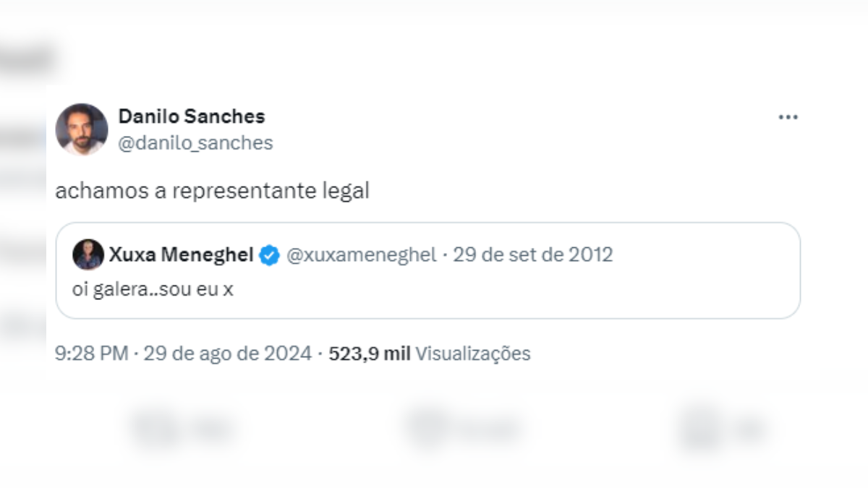The width and height of the screenshot is (868, 488).
Task: Click the blue verified badge
Action: point(269,255)
